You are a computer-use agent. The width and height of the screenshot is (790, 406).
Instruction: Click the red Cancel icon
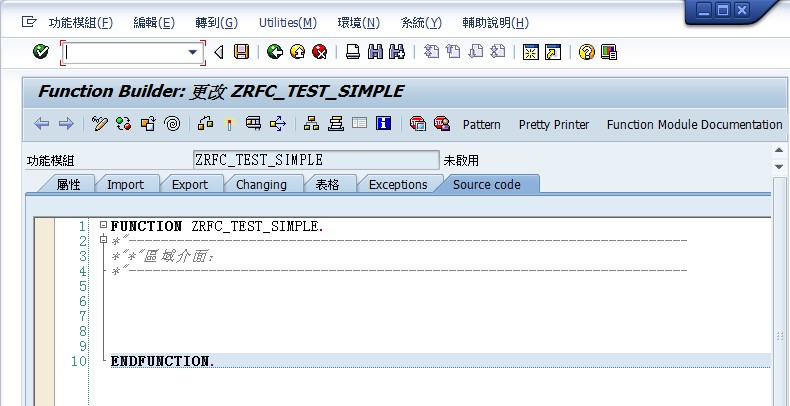(x=320, y=52)
